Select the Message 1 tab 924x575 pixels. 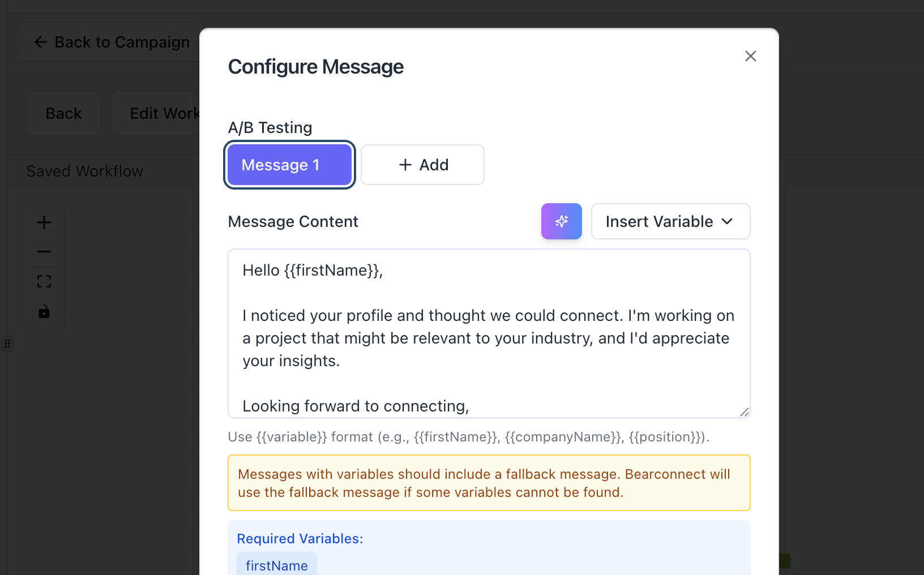tap(289, 165)
